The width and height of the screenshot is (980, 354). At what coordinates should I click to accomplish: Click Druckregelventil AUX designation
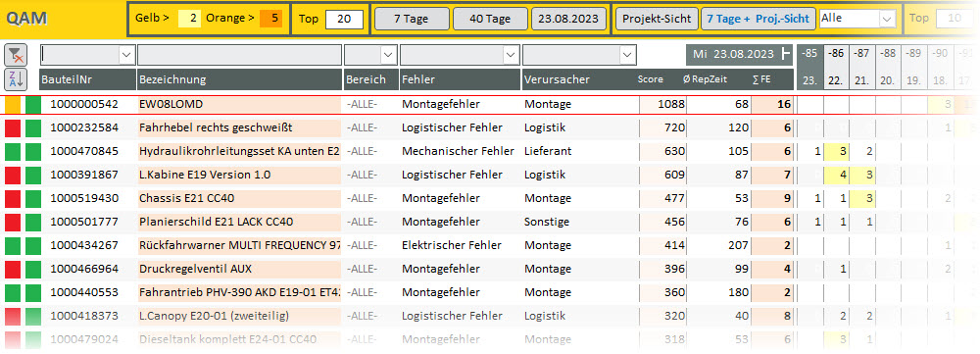[x=239, y=269]
